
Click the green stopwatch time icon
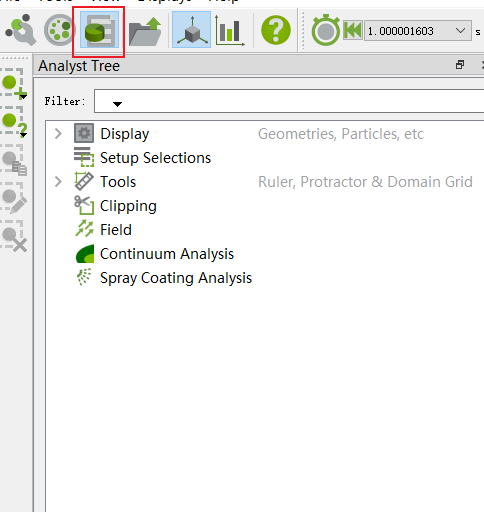(x=326, y=30)
